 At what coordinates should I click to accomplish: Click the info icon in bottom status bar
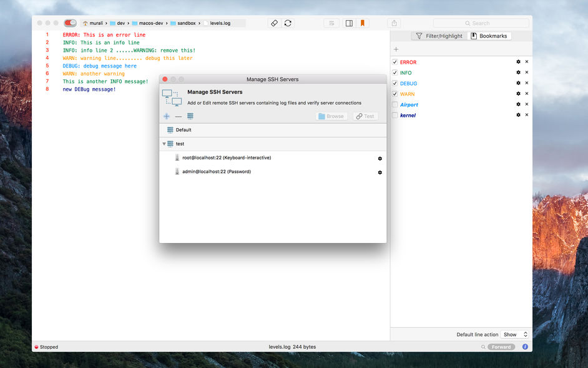pos(524,347)
